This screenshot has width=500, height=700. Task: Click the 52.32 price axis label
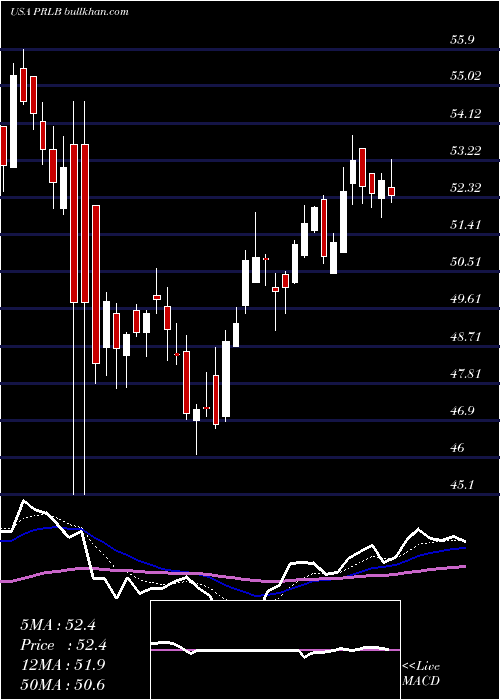tap(466, 188)
